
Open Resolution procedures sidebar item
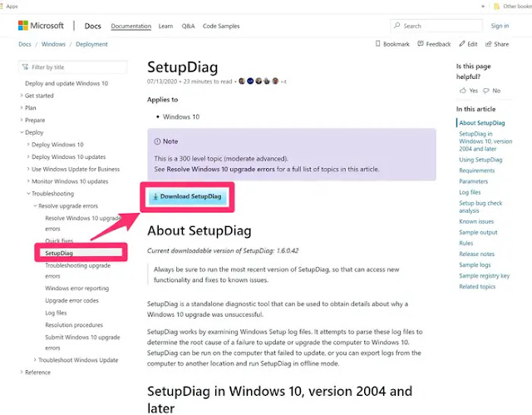click(x=74, y=324)
